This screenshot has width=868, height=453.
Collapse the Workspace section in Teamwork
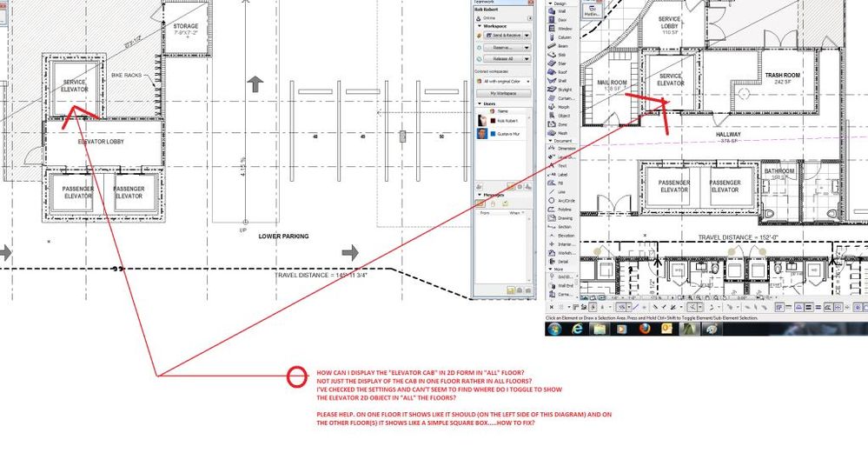click(480, 26)
